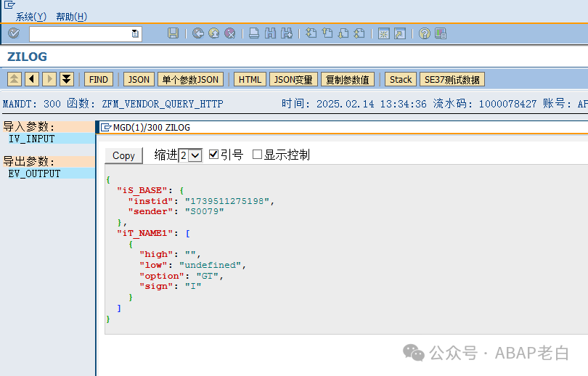Click the MGD(1)/300 ZILOG title icon

point(106,128)
